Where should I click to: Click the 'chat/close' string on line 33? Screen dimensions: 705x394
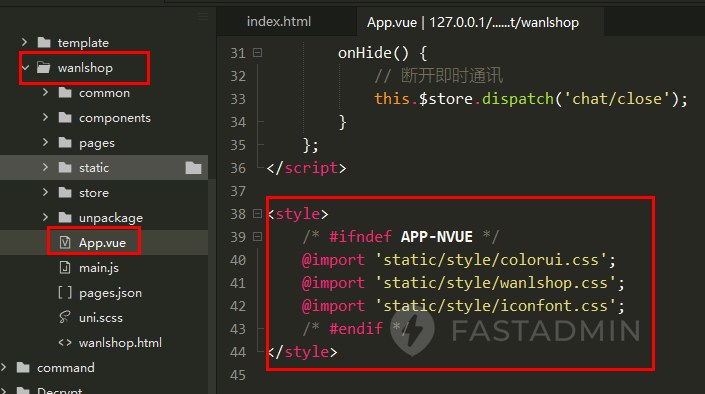click(x=617, y=98)
